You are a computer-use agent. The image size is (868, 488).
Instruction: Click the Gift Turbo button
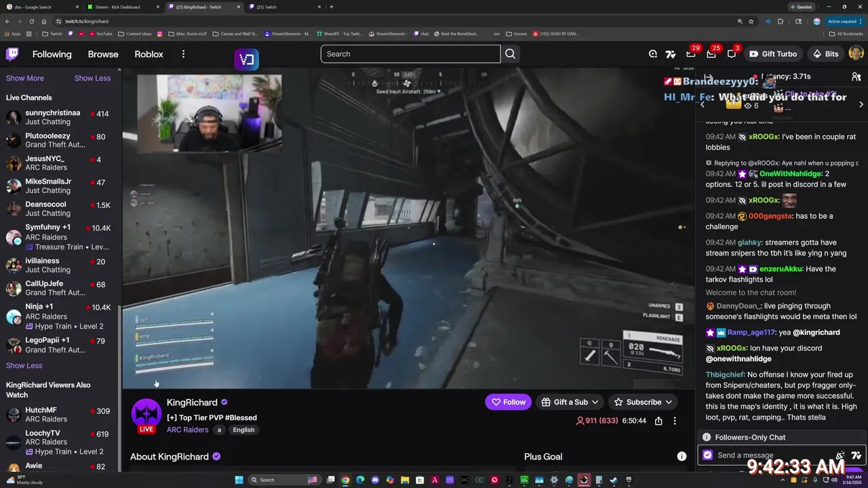(x=773, y=54)
